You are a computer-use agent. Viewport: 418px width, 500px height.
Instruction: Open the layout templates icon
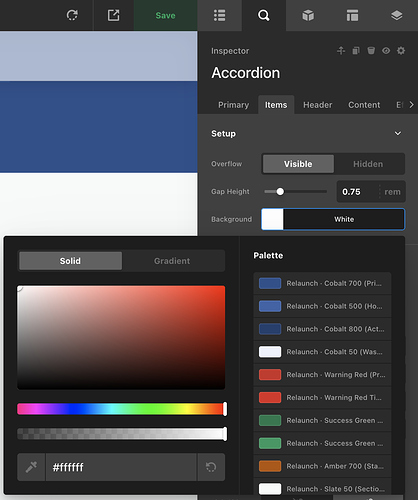click(x=352, y=15)
